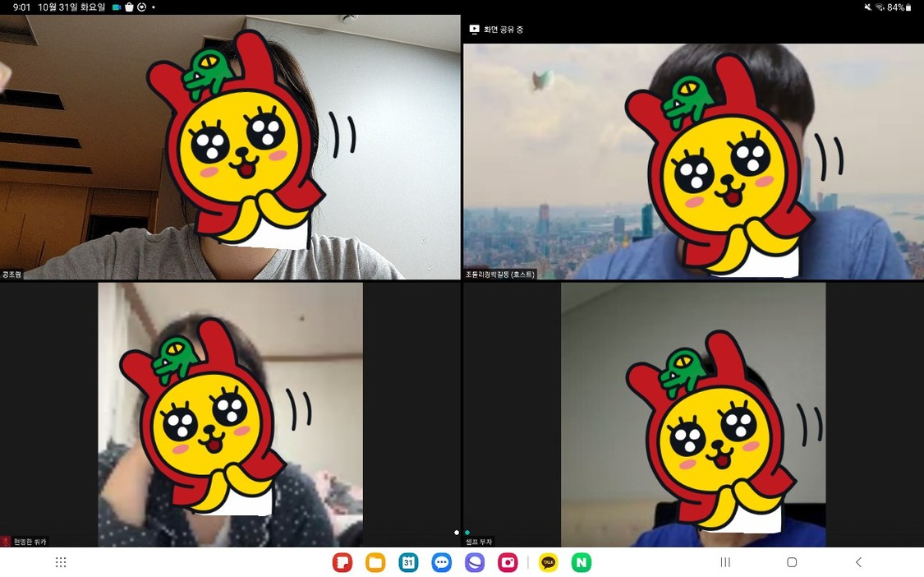924x577 pixels.
Task: Tap the video camera status bar icon
Action: [117, 7]
